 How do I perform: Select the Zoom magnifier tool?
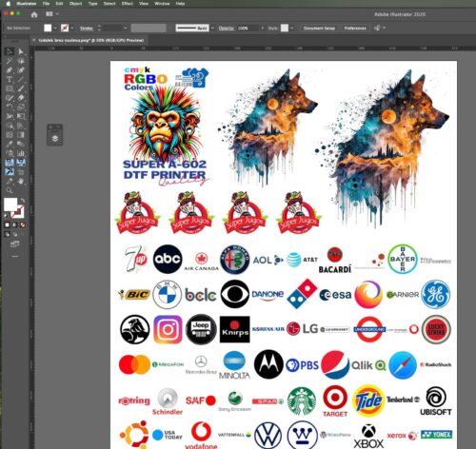[x=10, y=190]
